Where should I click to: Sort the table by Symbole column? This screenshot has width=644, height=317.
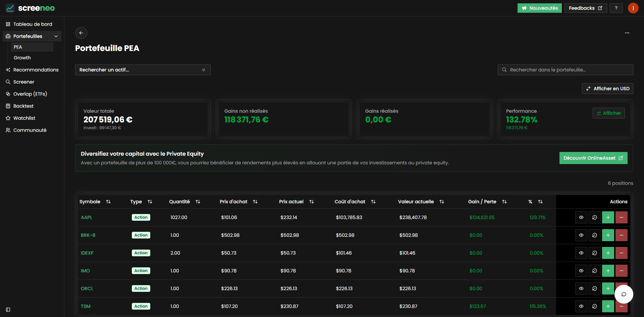coord(108,202)
